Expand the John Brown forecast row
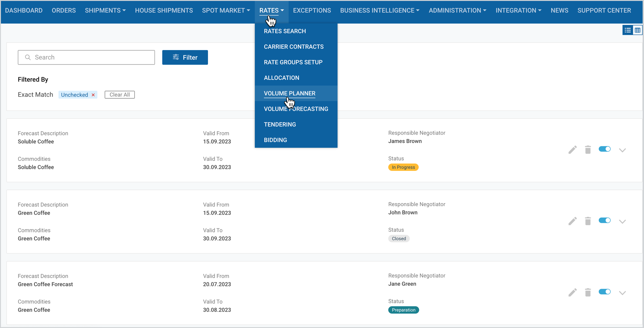644x328 pixels. coord(622,222)
